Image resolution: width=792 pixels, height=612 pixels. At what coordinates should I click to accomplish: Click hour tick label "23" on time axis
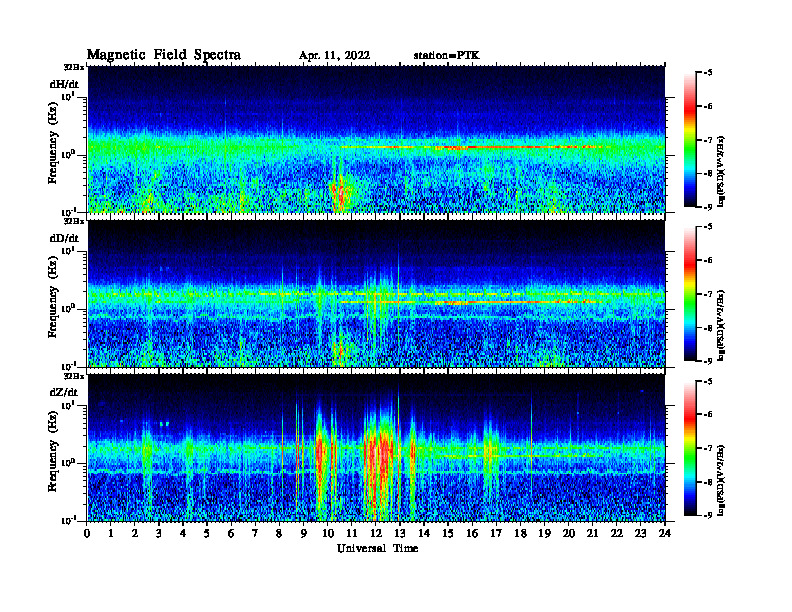(x=640, y=534)
